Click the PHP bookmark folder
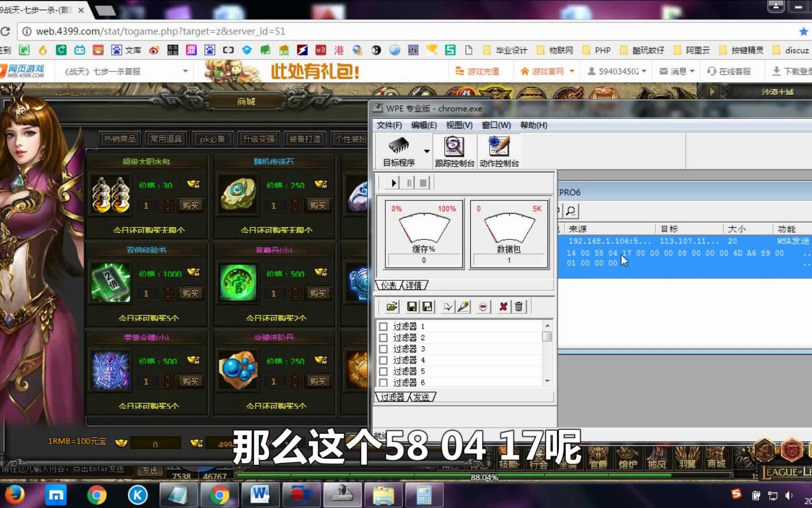Viewport: 812px width, 508px height. click(x=597, y=50)
